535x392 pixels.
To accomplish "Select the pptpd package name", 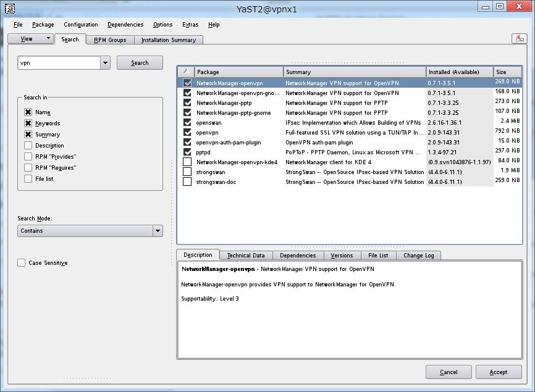I will (203, 152).
